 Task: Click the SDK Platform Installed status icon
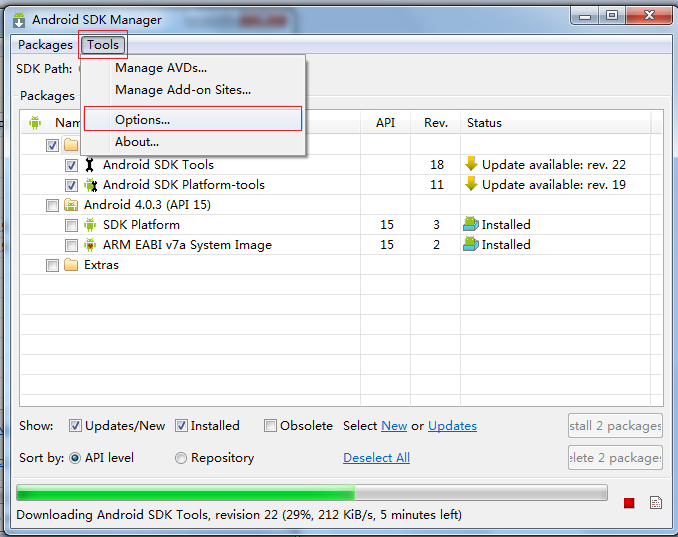click(471, 224)
